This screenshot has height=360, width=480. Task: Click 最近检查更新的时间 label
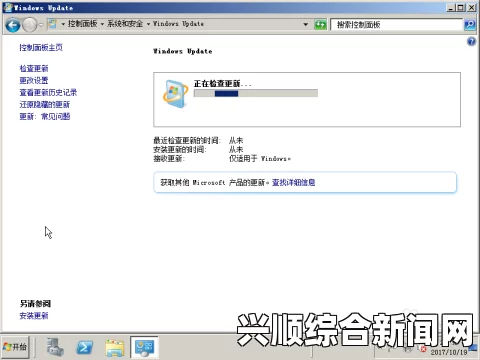tap(187, 140)
